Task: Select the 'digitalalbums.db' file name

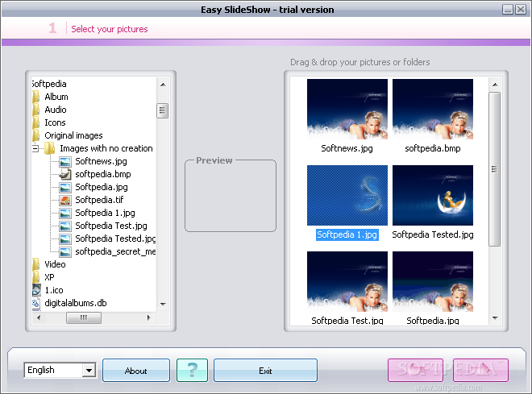Action: pyautogui.click(x=76, y=303)
